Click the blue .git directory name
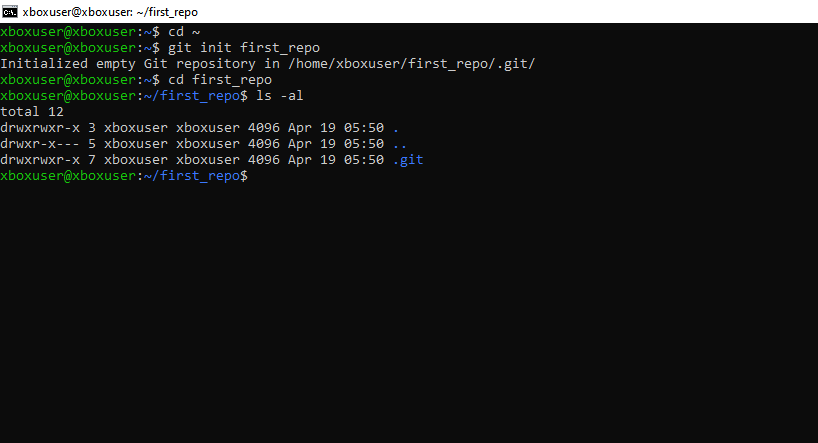 (408, 160)
